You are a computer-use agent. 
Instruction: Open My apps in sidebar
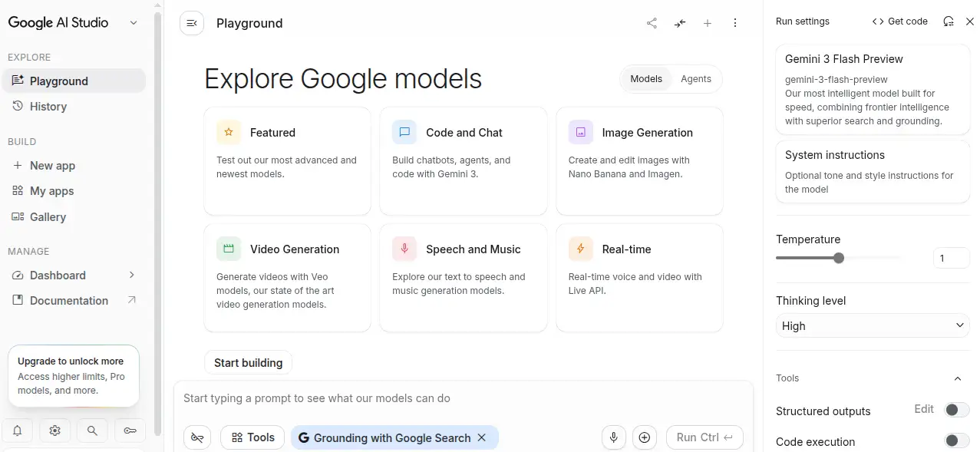tap(74, 191)
